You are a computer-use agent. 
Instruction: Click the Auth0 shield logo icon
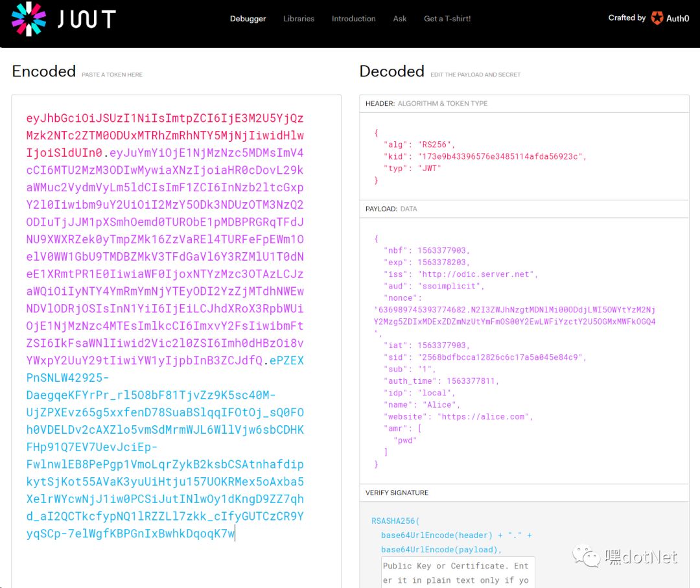657,18
